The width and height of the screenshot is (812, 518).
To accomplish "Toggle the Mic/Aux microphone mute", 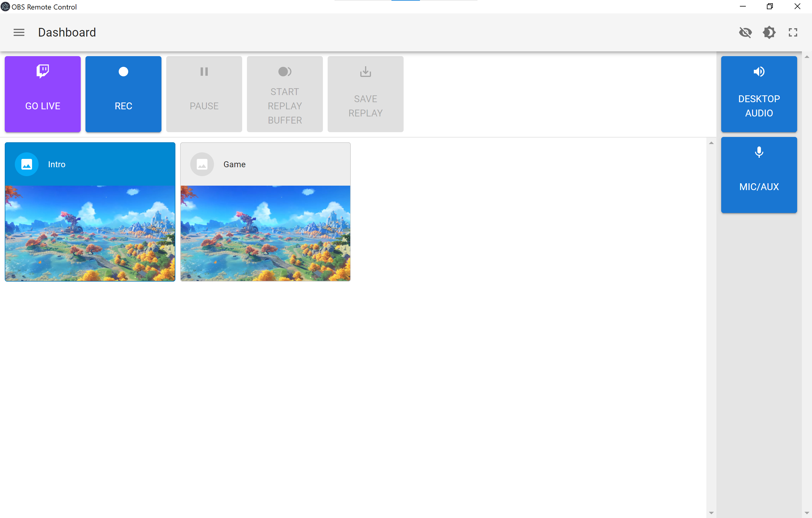I will tap(759, 175).
